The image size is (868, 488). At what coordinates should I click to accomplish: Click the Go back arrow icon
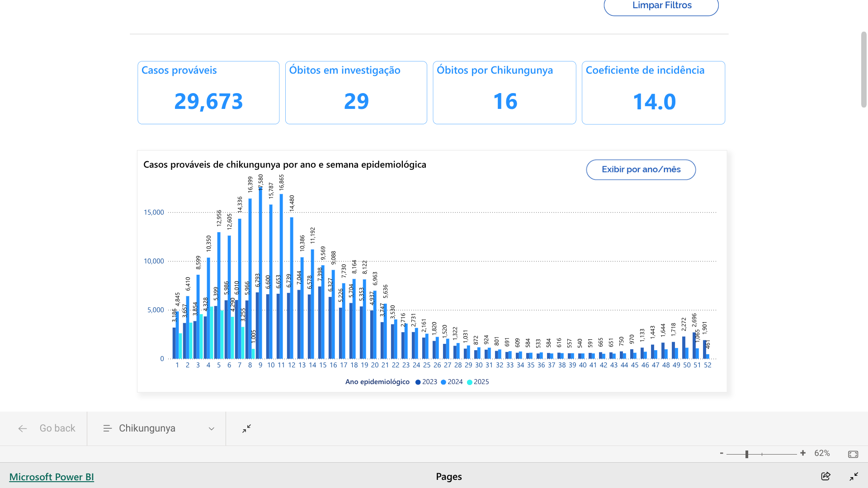[x=23, y=428]
